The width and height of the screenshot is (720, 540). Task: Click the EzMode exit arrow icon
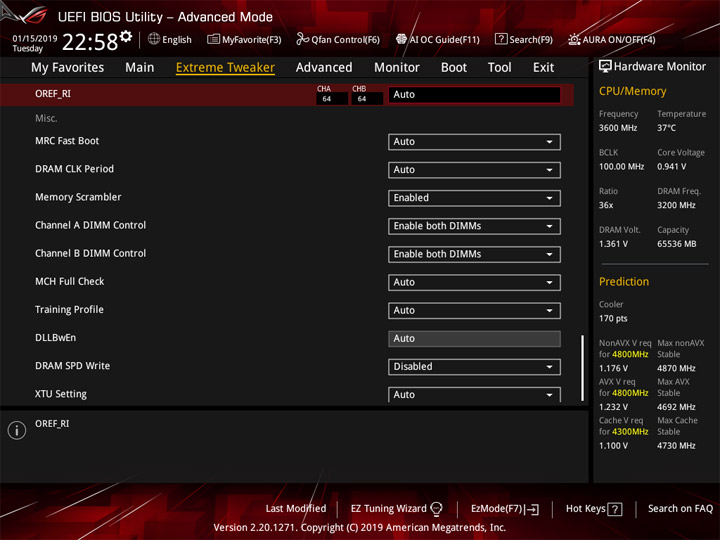click(533, 509)
